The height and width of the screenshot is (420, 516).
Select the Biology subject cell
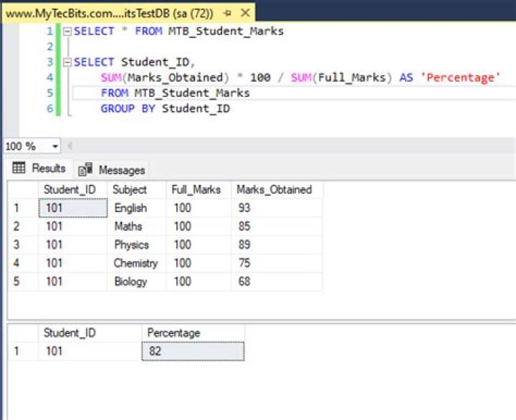coord(137,282)
